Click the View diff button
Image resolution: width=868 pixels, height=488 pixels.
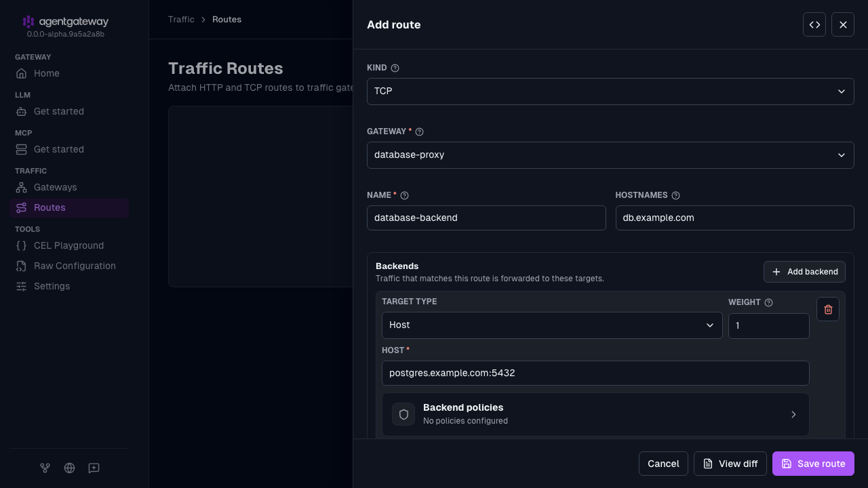pos(730,464)
